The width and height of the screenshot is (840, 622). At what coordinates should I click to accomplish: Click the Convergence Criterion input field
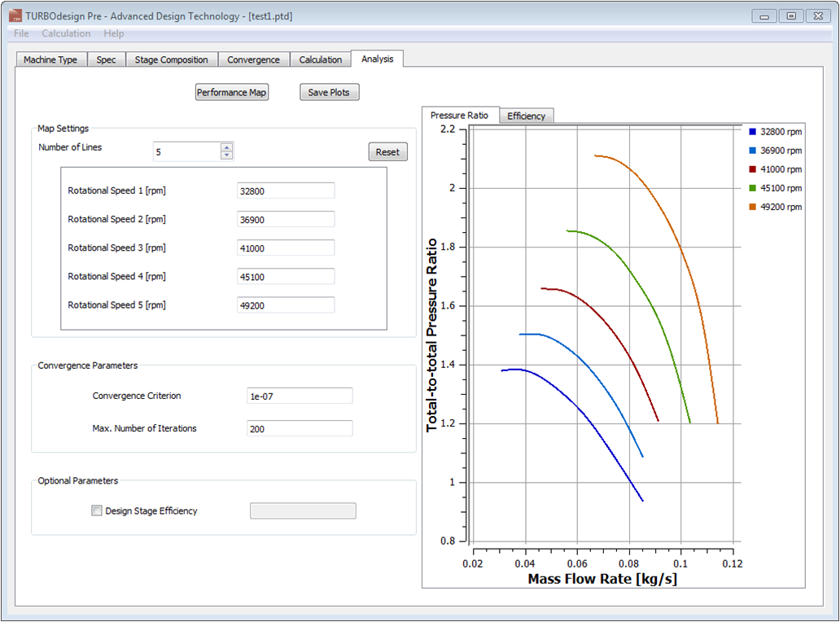coord(299,395)
